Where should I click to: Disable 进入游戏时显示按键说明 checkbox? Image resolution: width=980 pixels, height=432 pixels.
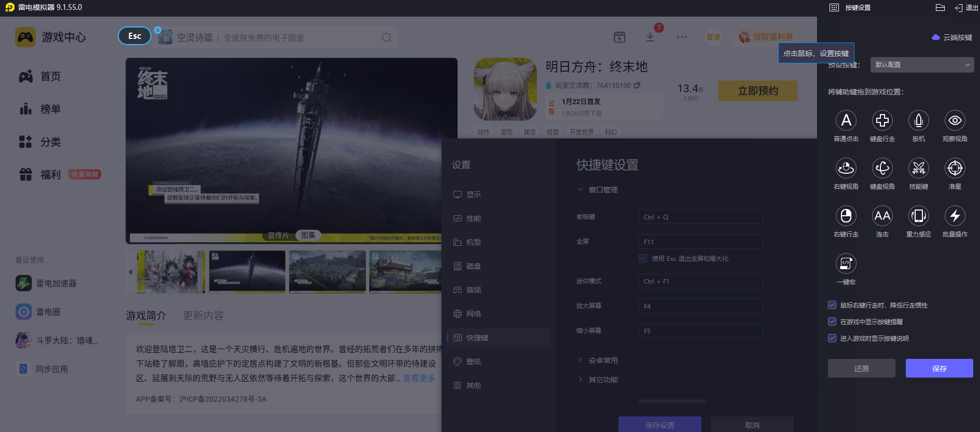(832, 338)
